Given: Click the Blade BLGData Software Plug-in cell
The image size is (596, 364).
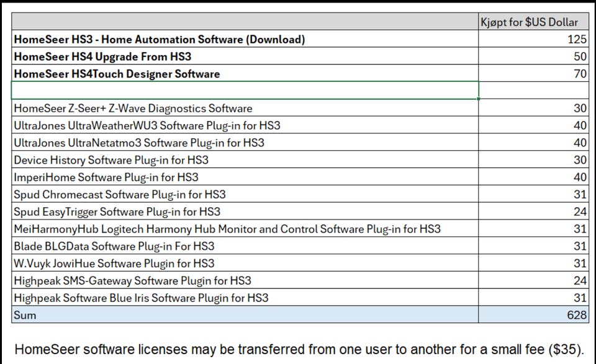Looking at the screenshot, I should pos(245,246).
